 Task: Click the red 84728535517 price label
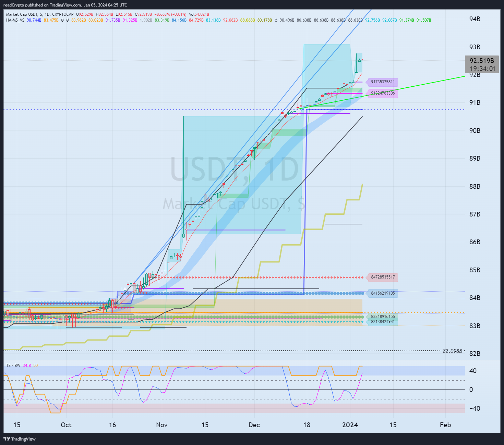(x=383, y=277)
